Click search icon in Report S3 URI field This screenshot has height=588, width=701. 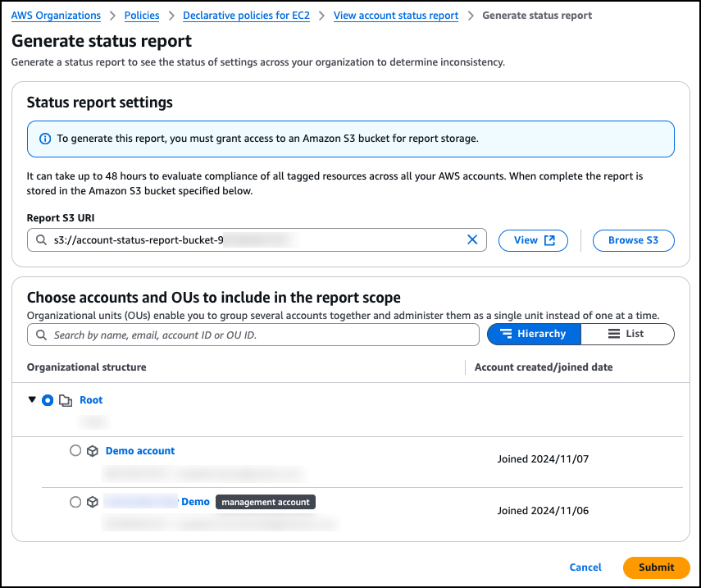(x=41, y=240)
